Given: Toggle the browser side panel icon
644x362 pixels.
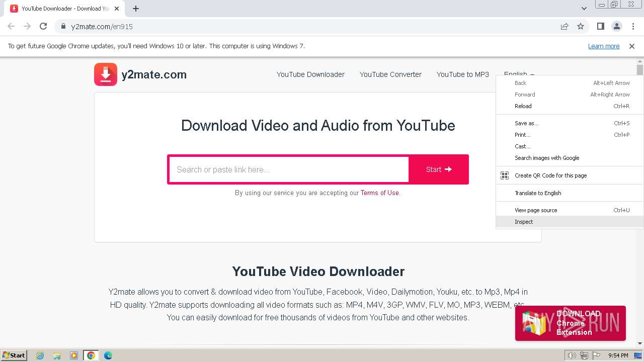Looking at the screenshot, I should click(600, 27).
